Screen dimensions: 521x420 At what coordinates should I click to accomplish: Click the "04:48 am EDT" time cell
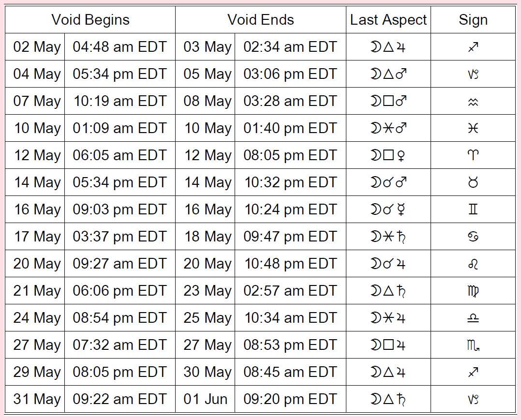(x=119, y=47)
